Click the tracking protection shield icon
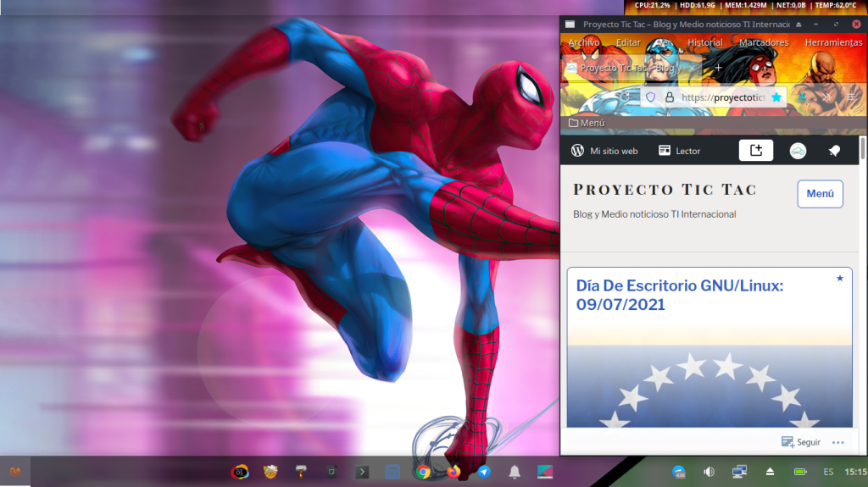868x487 pixels. click(x=651, y=97)
